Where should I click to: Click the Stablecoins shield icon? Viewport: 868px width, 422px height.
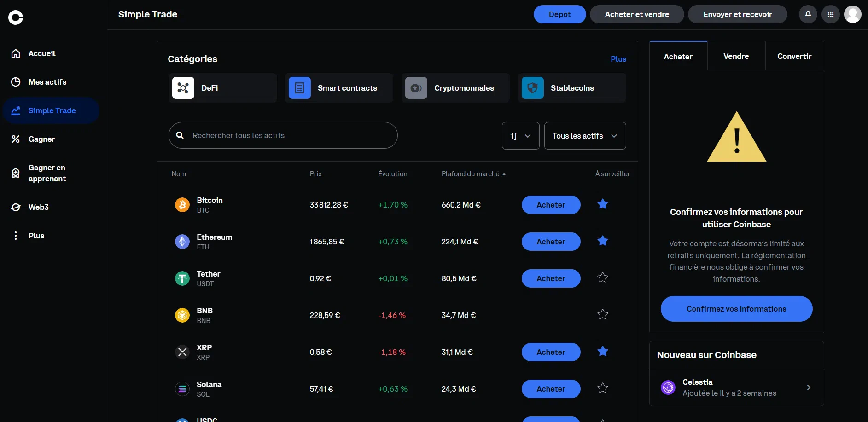(x=533, y=88)
